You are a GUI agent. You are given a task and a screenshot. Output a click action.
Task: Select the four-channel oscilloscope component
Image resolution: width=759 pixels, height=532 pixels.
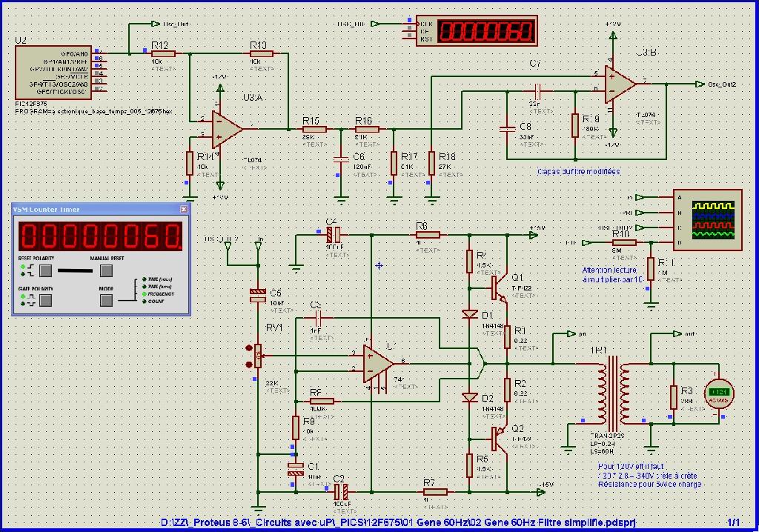pos(708,220)
